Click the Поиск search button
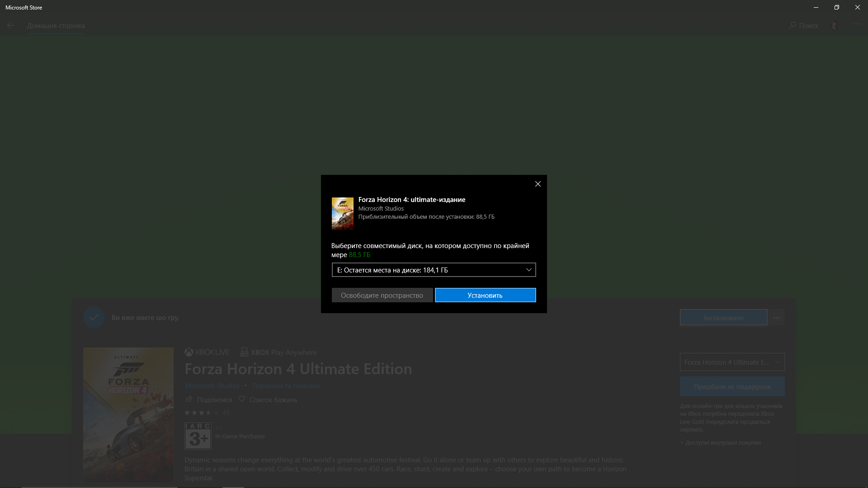The image size is (868, 488). tap(803, 26)
